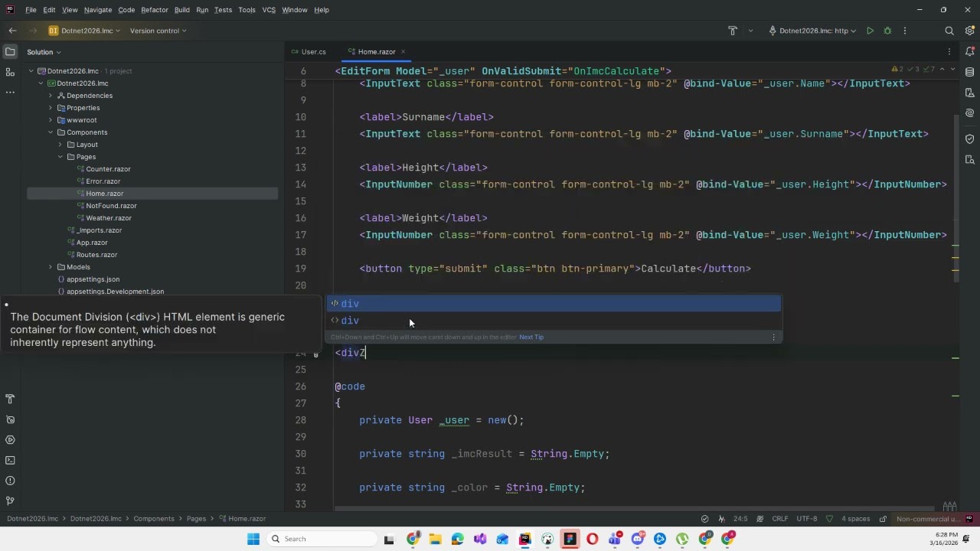The image size is (980, 551).
Task: Click the editor vertical scrollbar
Action: [955, 199]
